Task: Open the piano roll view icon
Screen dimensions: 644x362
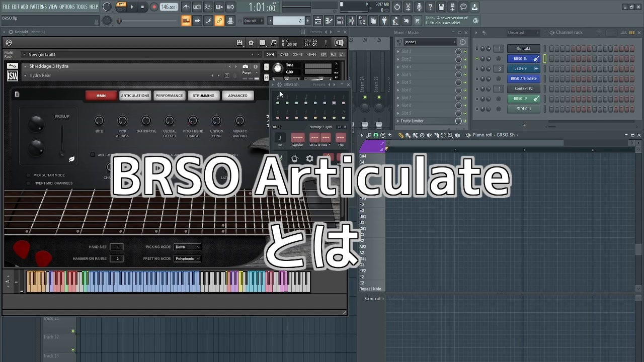Action: (x=329, y=21)
